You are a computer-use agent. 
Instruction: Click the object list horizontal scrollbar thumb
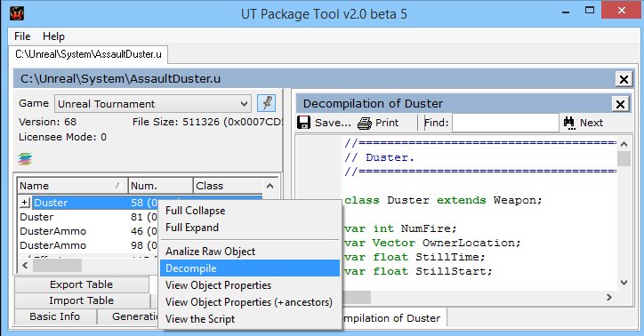pos(57,265)
